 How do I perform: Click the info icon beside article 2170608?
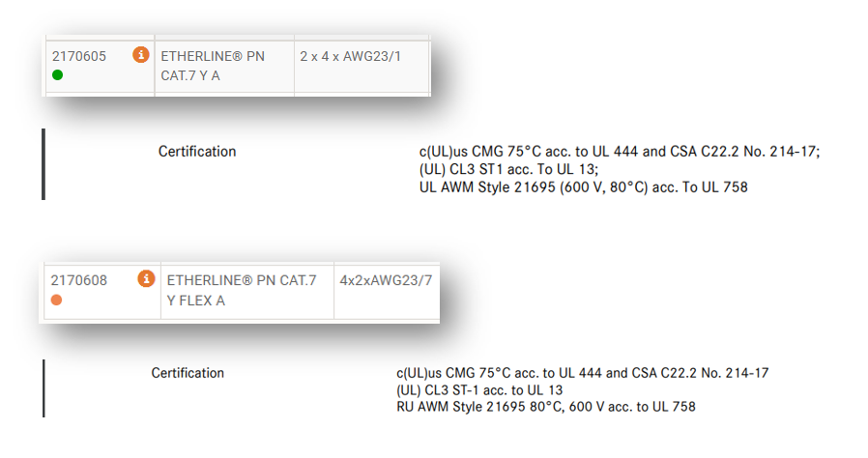(x=146, y=279)
